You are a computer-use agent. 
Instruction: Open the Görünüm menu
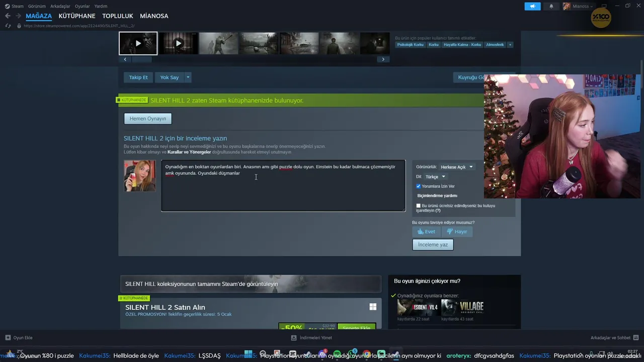(x=37, y=6)
